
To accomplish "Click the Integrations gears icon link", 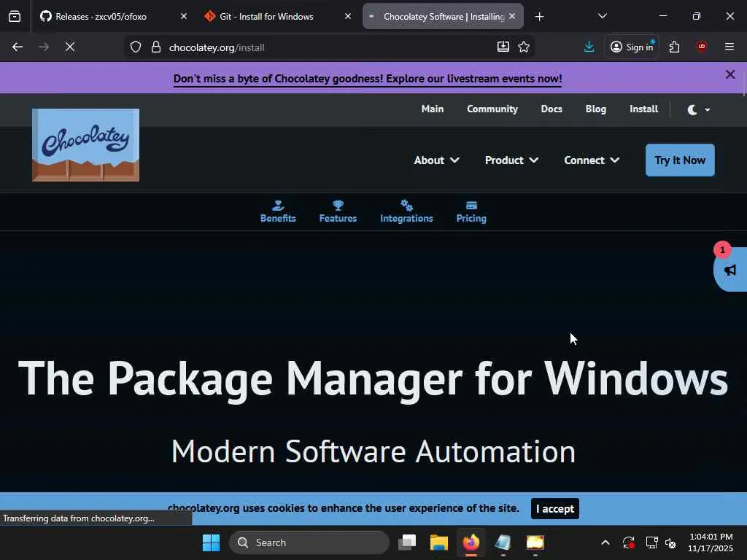I will 406,212.
